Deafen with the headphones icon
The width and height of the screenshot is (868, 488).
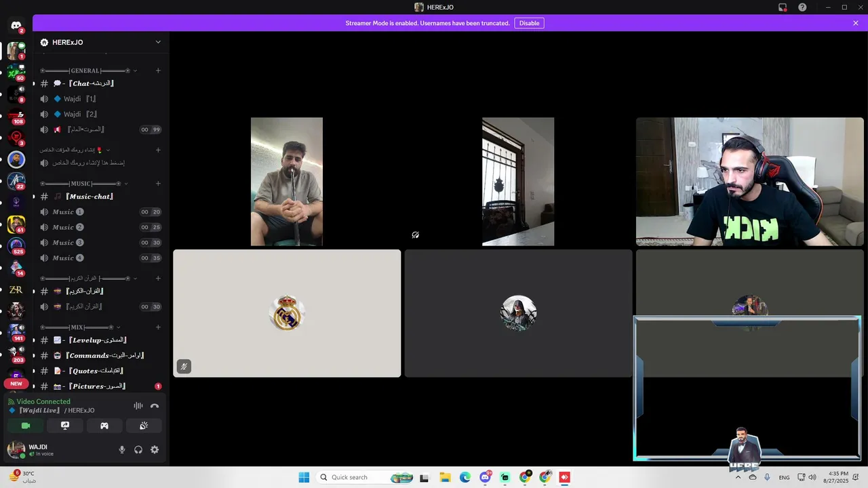tap(138, 449)
